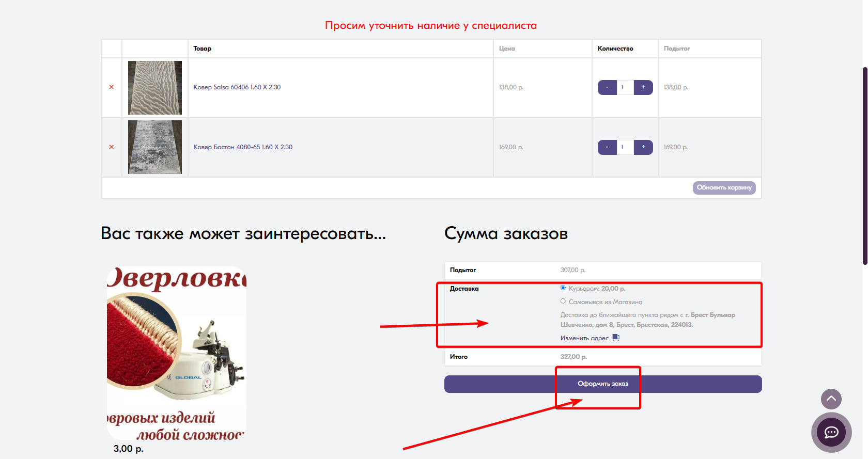Screen dimensions: 868x459
Task: Edit quantity field for Ковер Salsa 60406
Action: tap(625, 87)
